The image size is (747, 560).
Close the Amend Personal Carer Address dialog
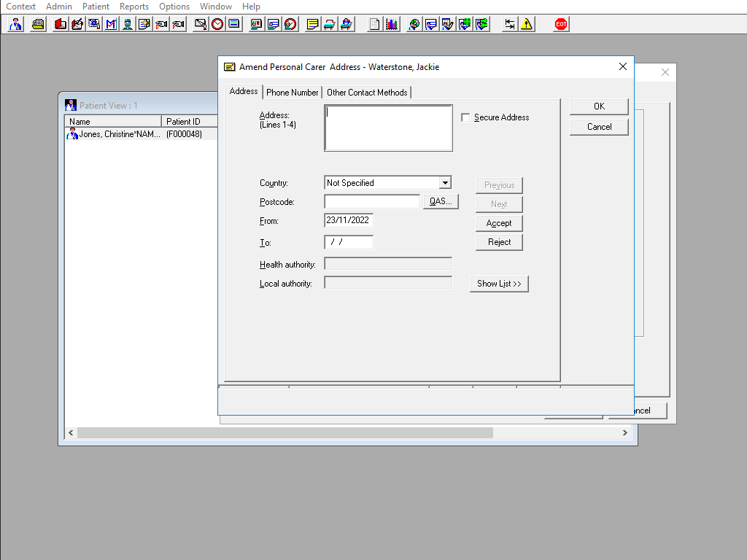(623, 66)
